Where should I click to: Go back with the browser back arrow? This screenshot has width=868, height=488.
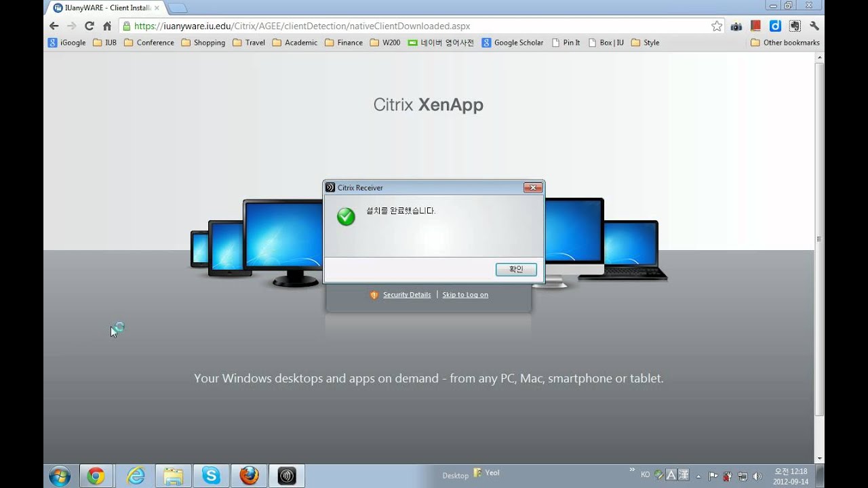(54, 26)
